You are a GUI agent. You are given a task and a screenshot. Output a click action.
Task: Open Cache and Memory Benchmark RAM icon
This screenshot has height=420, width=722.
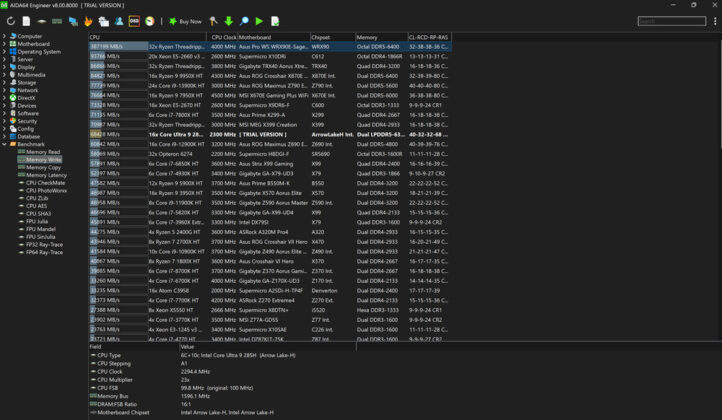(57, 21)
